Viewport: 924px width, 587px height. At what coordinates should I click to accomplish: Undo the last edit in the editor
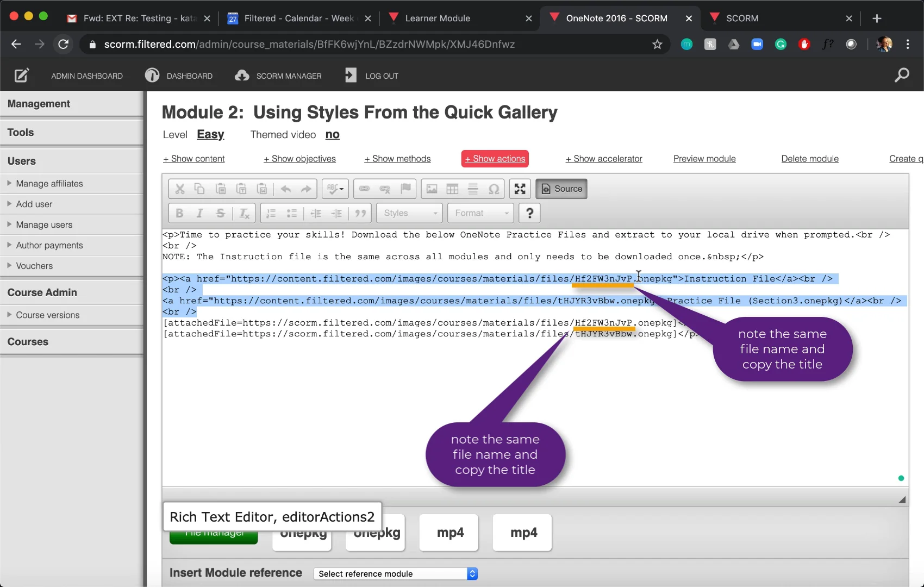(286, 189)
